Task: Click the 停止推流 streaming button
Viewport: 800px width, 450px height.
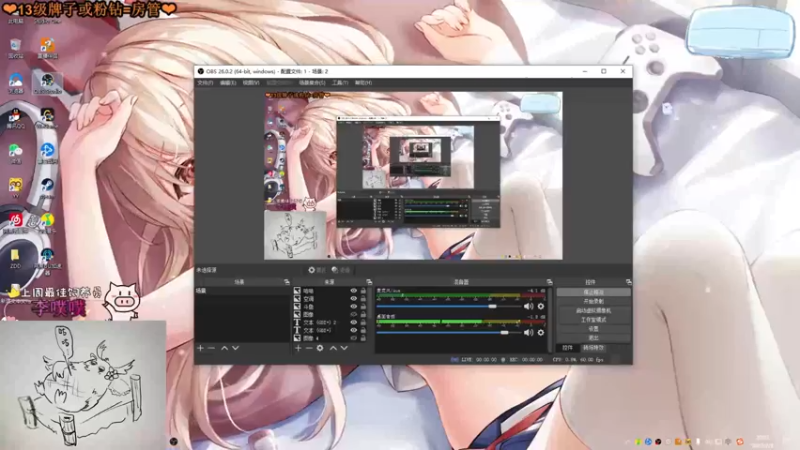Action: 593,292
